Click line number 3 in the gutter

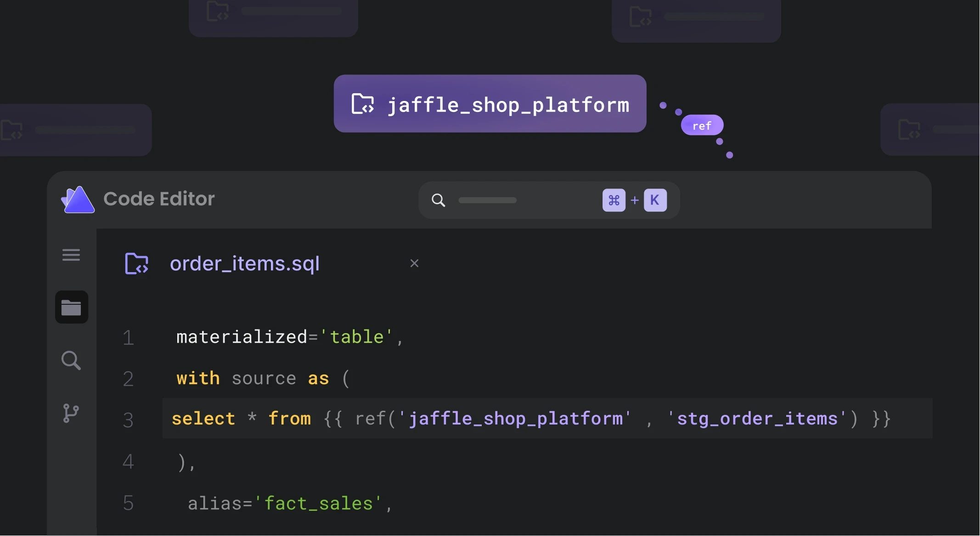[x=128, y=420]
